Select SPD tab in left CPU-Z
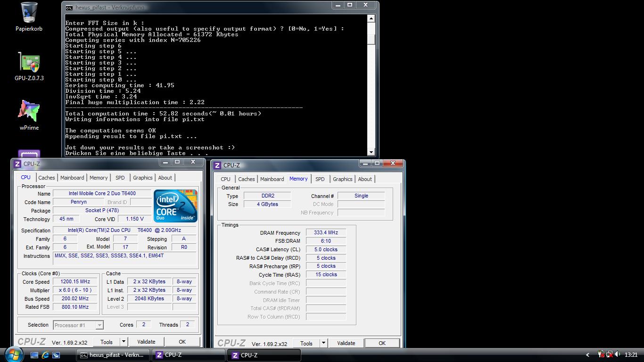This screenshot has width=644, height=362. [120, 178]
